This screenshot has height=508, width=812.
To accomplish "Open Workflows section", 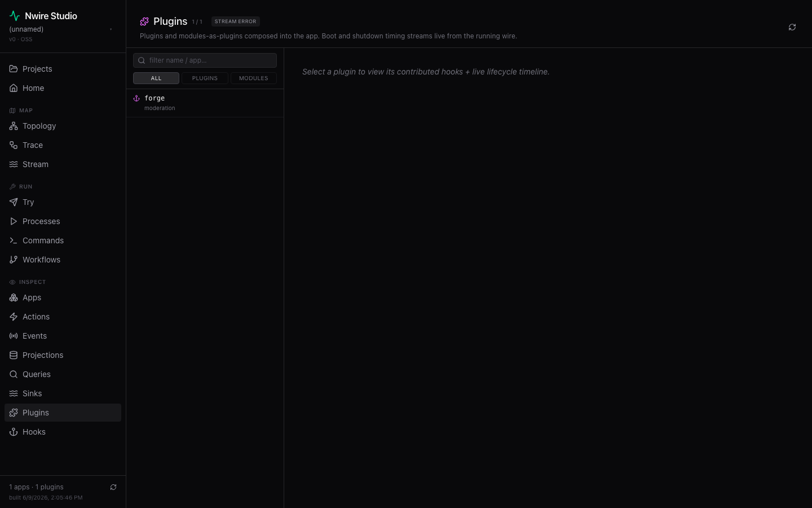I will click(63, 260).
